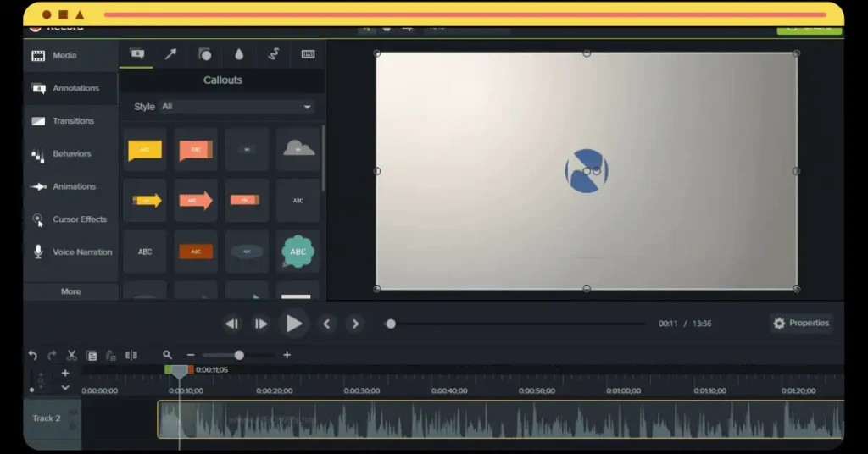Choose the dark orange rectangle callout
Screen dimensions: 868x454
(x=196, y=252)
